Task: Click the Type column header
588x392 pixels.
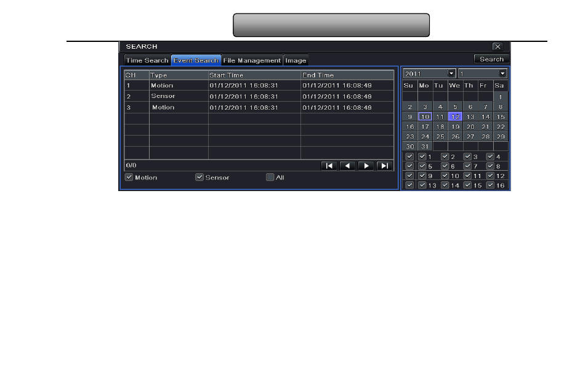Action: [x=179, y=75]
